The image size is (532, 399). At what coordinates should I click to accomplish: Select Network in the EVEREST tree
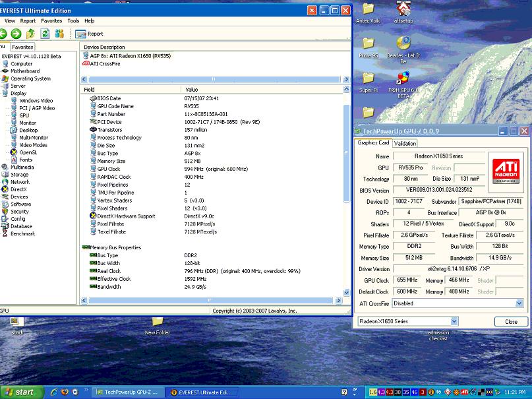20,182
